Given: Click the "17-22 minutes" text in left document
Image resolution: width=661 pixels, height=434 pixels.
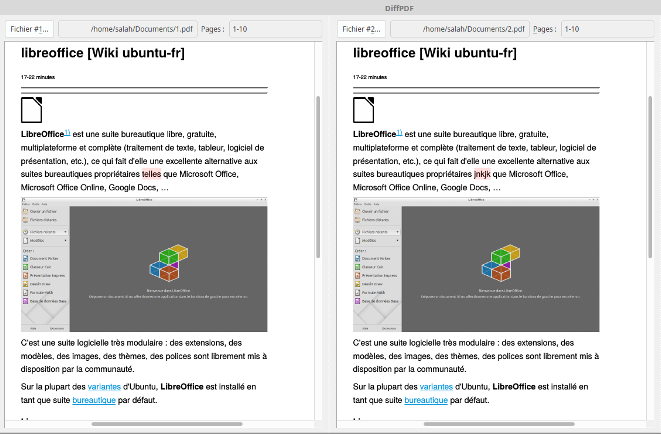Looking at the screenshot, I should coord(38,77).
